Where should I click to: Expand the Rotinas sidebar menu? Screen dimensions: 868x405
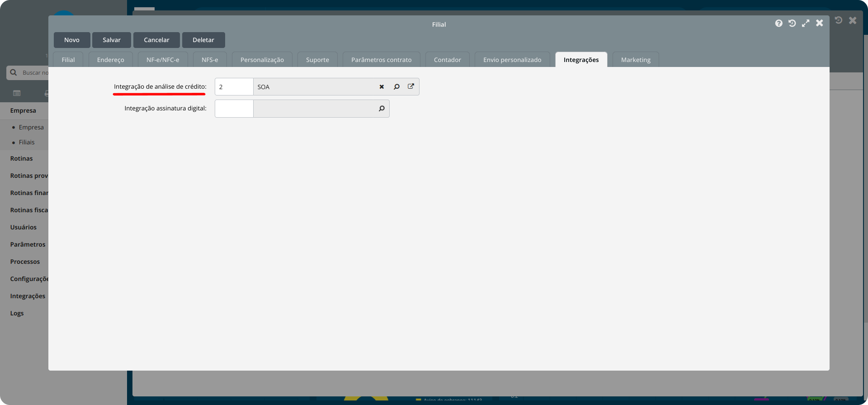[22, 158]
